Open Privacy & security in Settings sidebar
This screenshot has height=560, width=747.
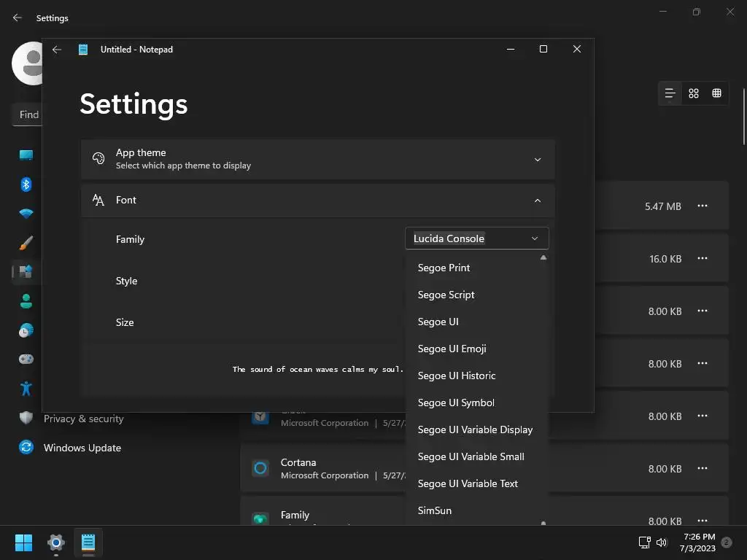(83, 419)
